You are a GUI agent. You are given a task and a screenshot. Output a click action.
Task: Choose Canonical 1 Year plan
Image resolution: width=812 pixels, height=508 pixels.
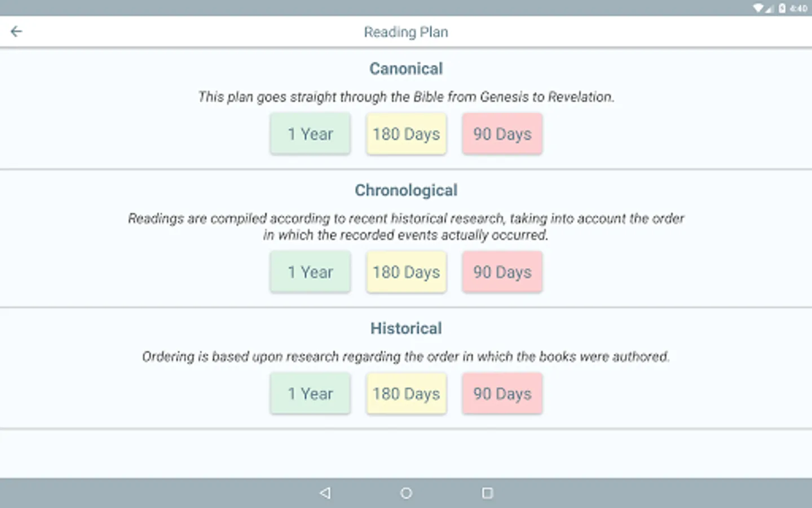click(x=310, y=134)
